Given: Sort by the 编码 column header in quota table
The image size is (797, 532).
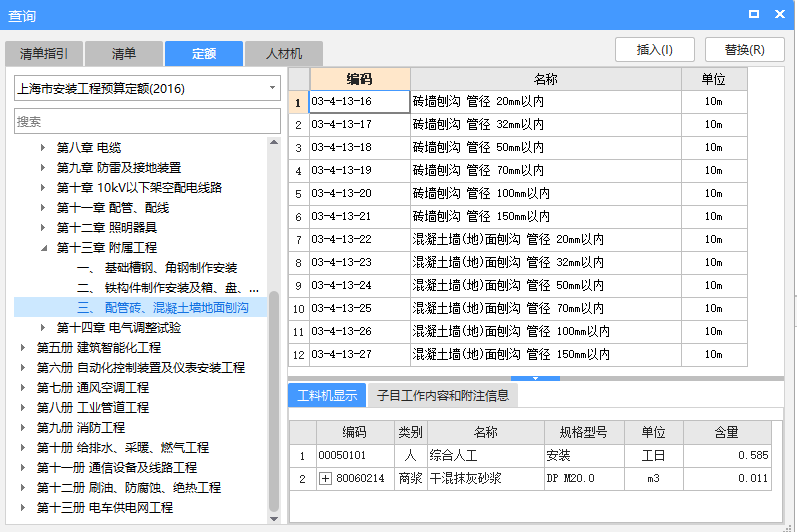Looking at the screenshot, I should point(360,79).
